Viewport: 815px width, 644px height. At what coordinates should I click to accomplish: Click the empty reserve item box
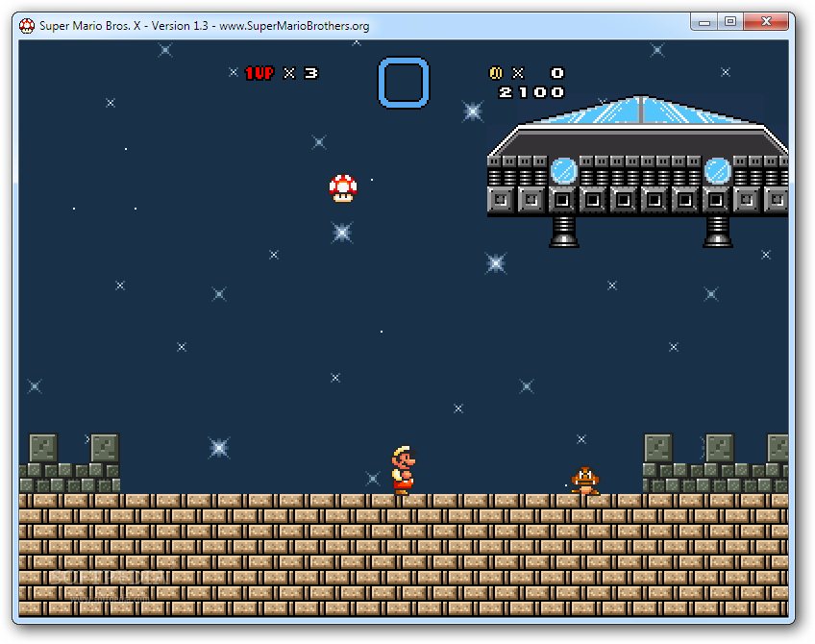tap(404, 83)
